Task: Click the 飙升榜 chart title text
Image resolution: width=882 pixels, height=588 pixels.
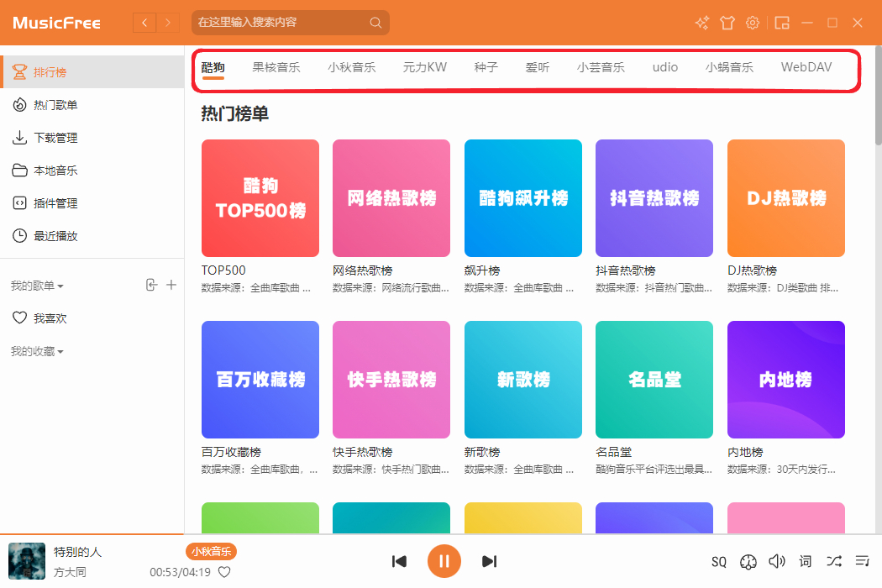Action: tap(482, 270)
